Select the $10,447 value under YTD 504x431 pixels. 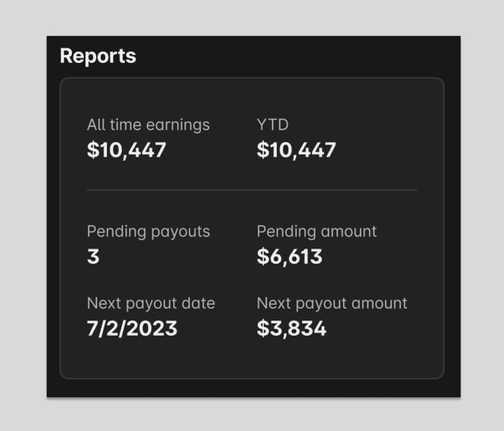click(x=296, y=149)
